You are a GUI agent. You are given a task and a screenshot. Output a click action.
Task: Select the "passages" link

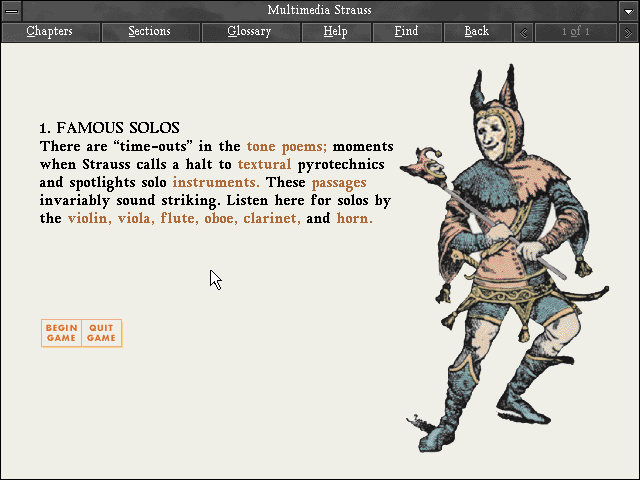(x=338, y=182)
